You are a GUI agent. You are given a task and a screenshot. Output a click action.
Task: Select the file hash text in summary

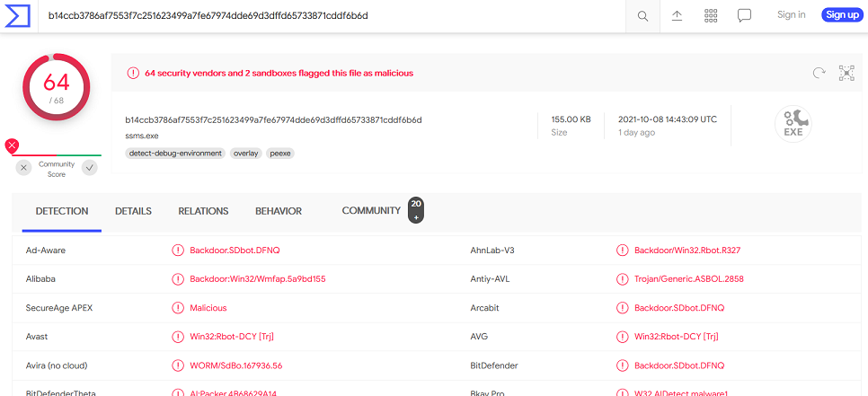coord(273,119)
